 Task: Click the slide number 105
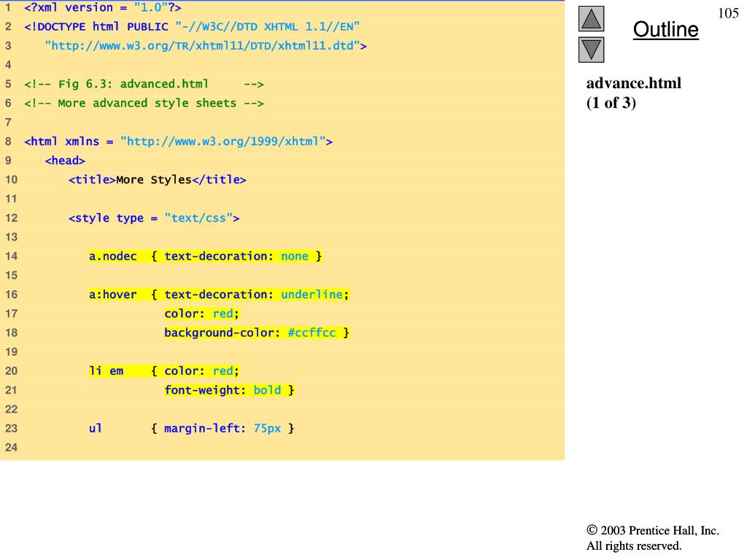tap(728, 13)
